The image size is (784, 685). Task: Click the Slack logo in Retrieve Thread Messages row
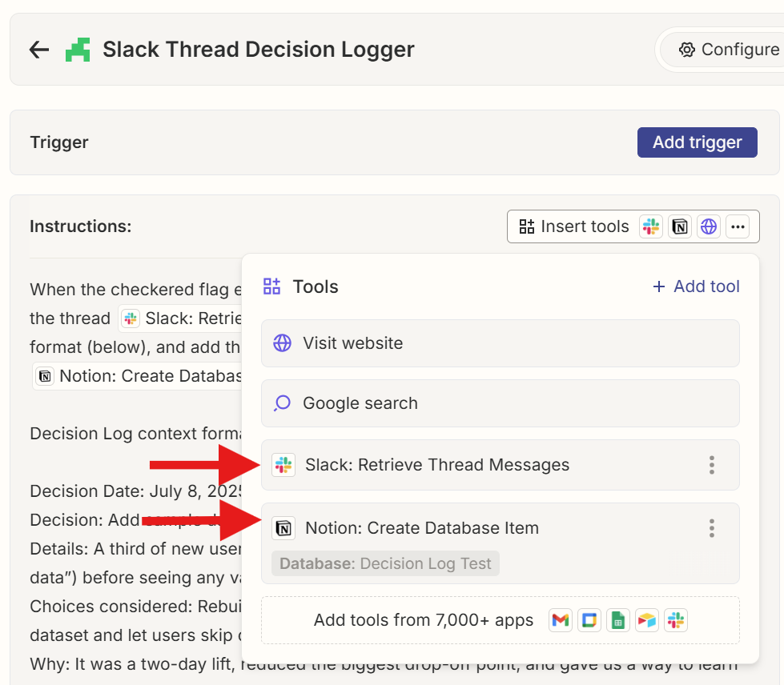pyautogui.click(x=283, y=465)
